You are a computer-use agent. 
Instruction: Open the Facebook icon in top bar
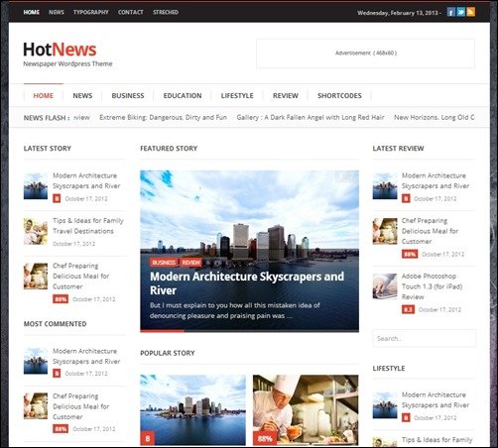(x=450, y=12)
